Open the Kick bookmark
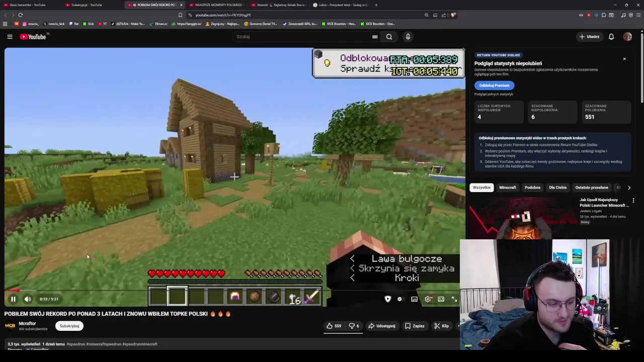644x362 pixels. click(89, 24)
